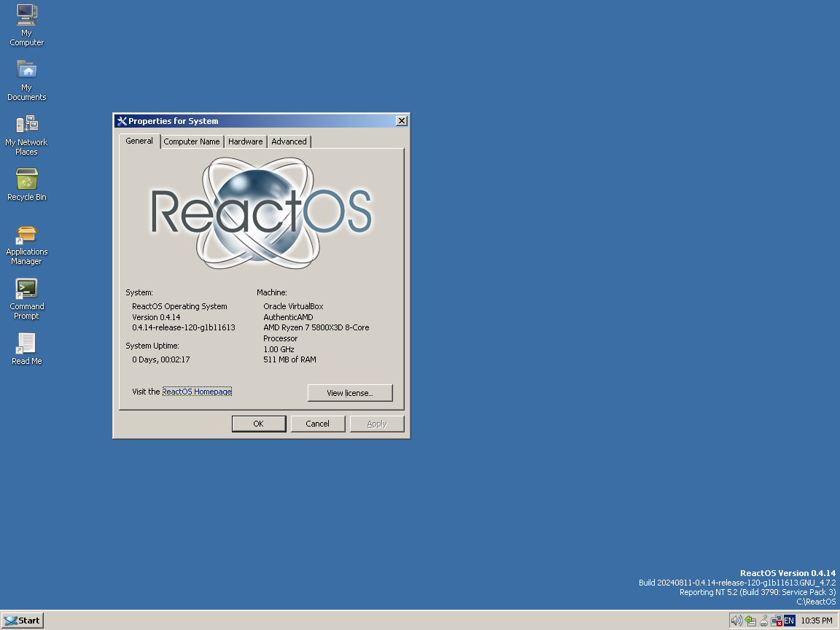Viewport: 840px width, 630px height.
Task: Click the '511 MB of RAM' text
Action: [289, 359]
